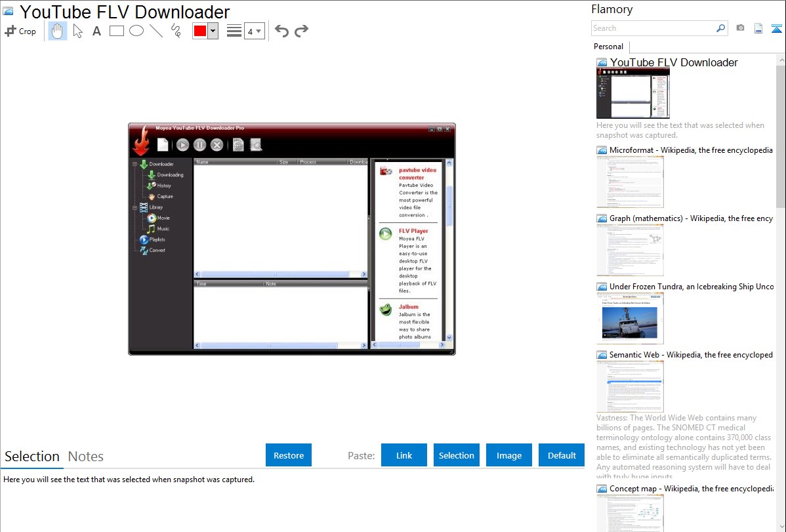Click the 'Jalbum' link in Moyea
The height and width of the screenshot is (532, 786).
click(x=409, y=306)
